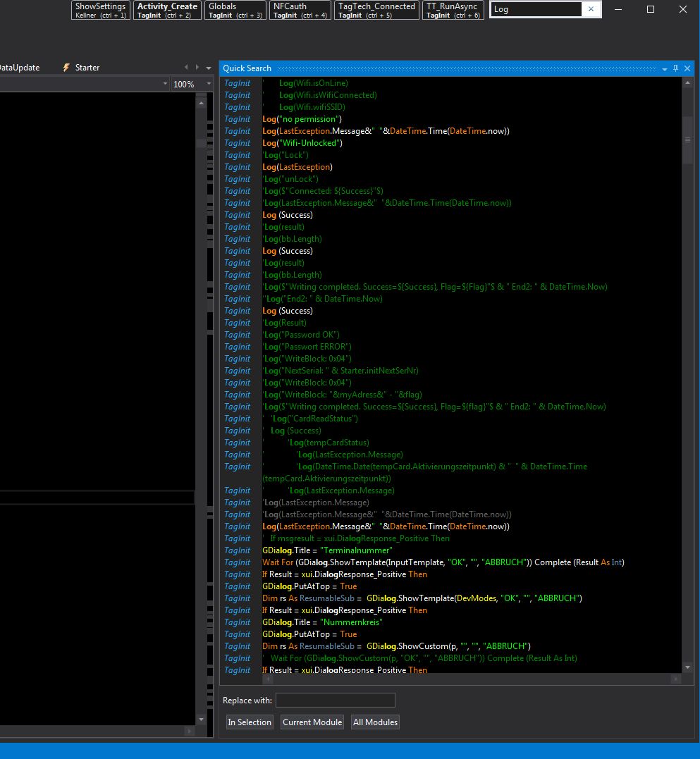Click the All Modules replace button
Image resolution: width=700 pixels, height=759 pixels.
[376, 722]
